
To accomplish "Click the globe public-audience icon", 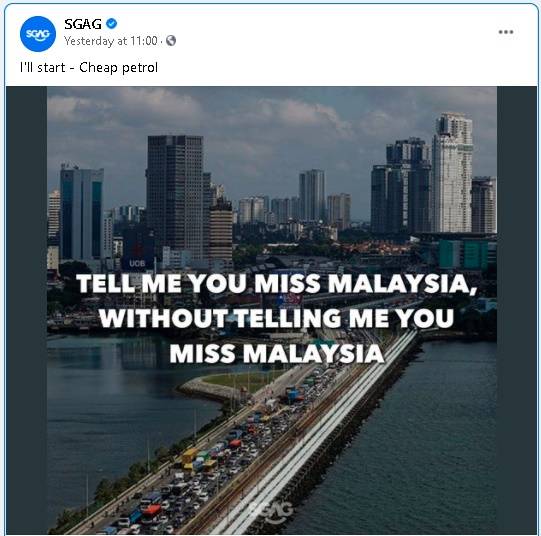I will 171,41.
